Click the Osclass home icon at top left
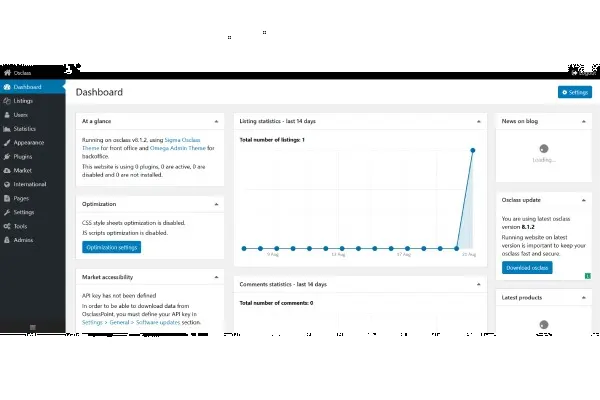 (x=8, y=73)
